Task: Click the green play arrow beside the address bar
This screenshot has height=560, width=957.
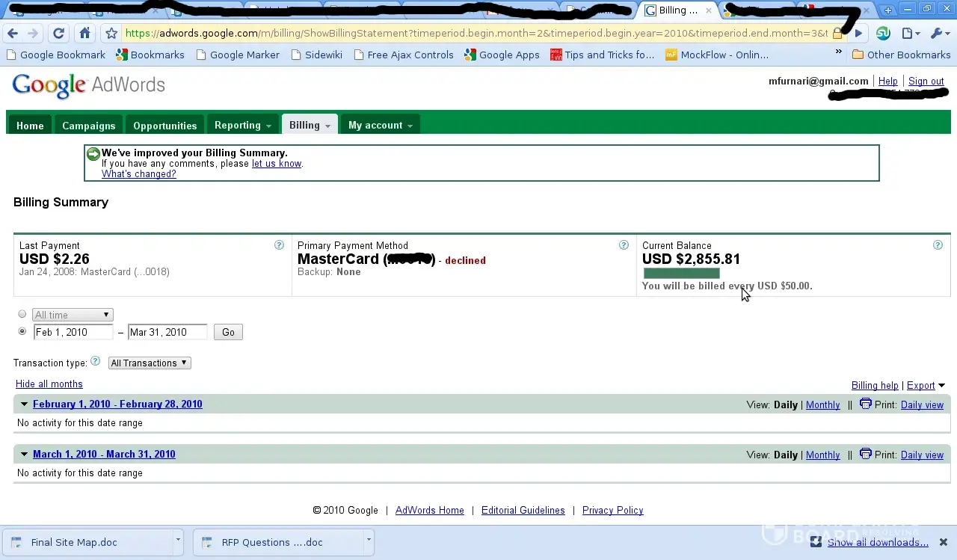Action: [858, 34]
